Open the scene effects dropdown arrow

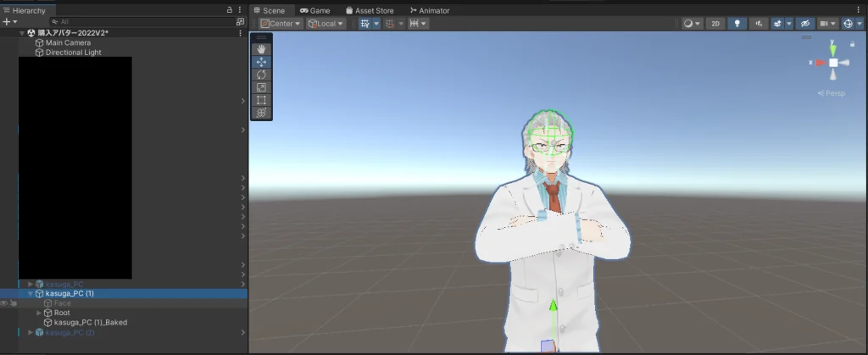789,23
